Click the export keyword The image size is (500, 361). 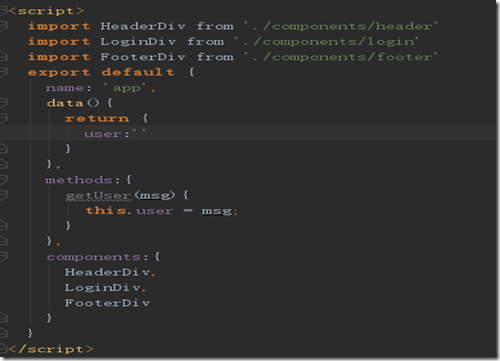click(59, 73)
